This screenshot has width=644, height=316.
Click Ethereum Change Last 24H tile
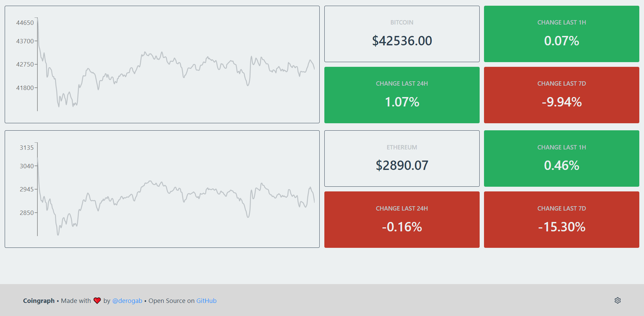tap(402, 220)
